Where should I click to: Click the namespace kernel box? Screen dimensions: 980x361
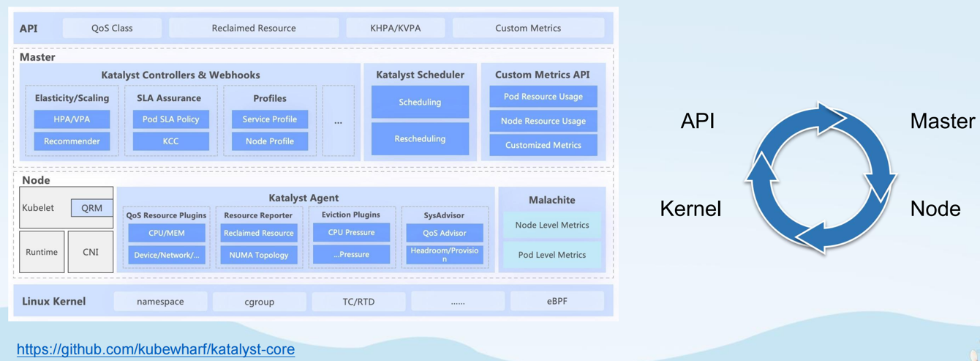pos(160,302)
